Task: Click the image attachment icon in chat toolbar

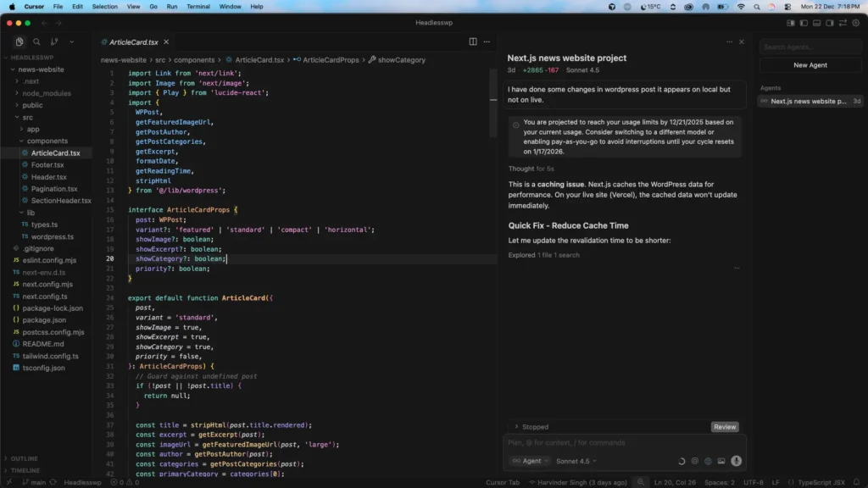Action: click(721, 461)
